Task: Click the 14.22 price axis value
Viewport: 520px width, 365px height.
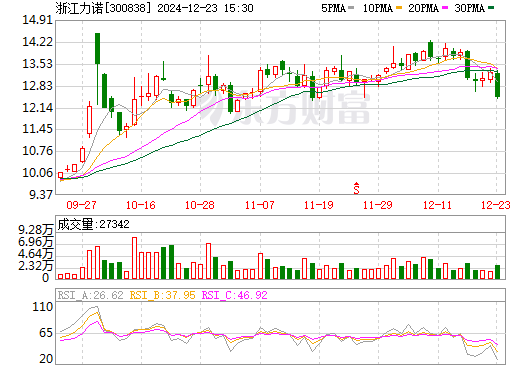Action: coord(38,42)
